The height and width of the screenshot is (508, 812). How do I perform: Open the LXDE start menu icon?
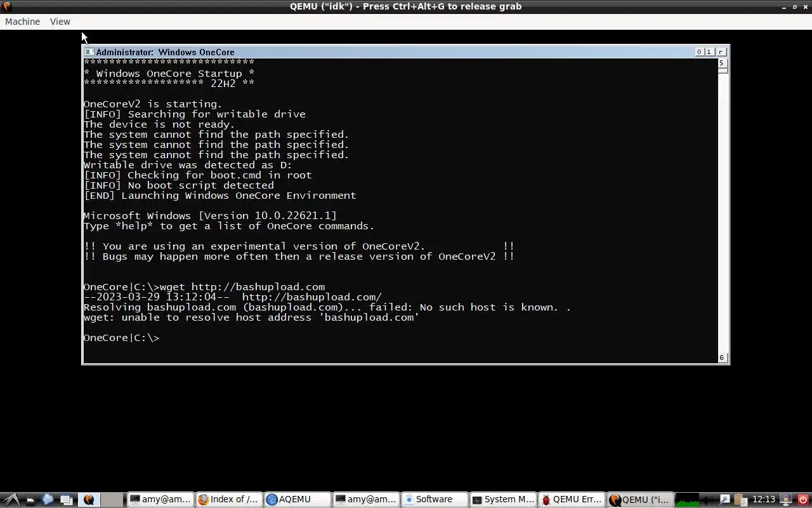coord(12,500)
